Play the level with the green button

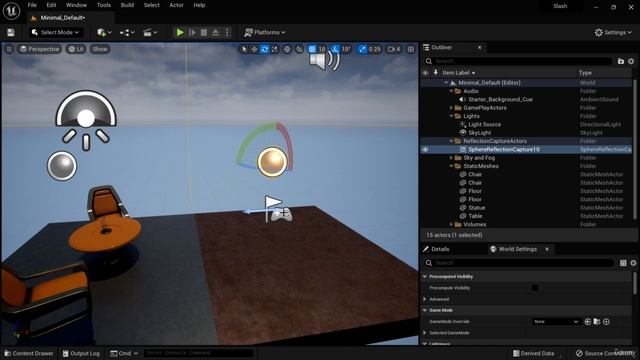click(x=180, y=32)
